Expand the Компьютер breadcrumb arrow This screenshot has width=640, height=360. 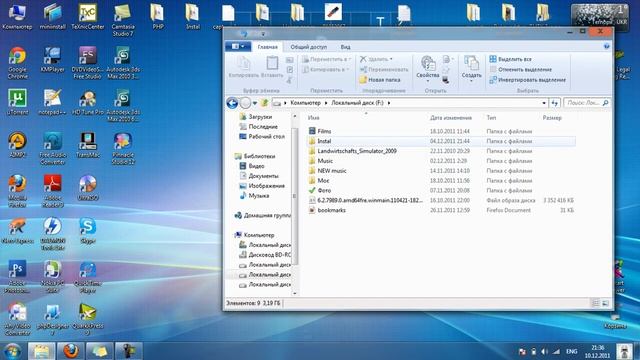326,103
